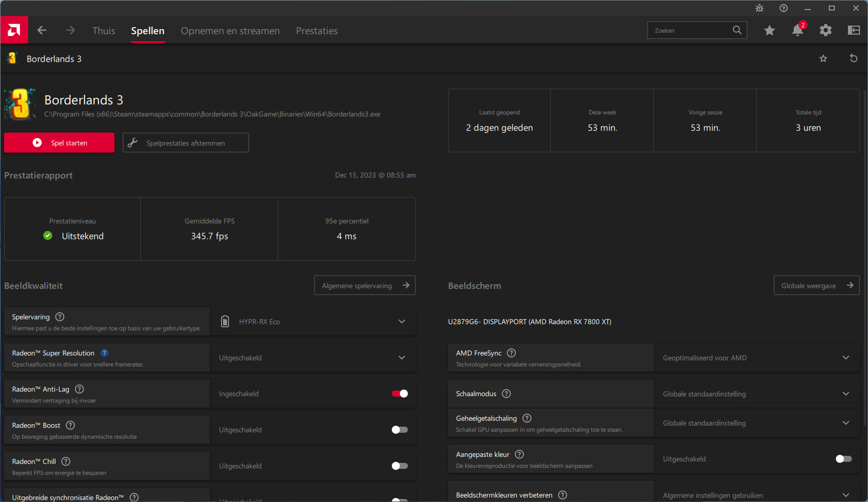Viewport: 868px width, 502px height.
Task: Click the U2879G6- DISPLAYPORT display name
Action: pyautogui.click(x=529, y=322)
